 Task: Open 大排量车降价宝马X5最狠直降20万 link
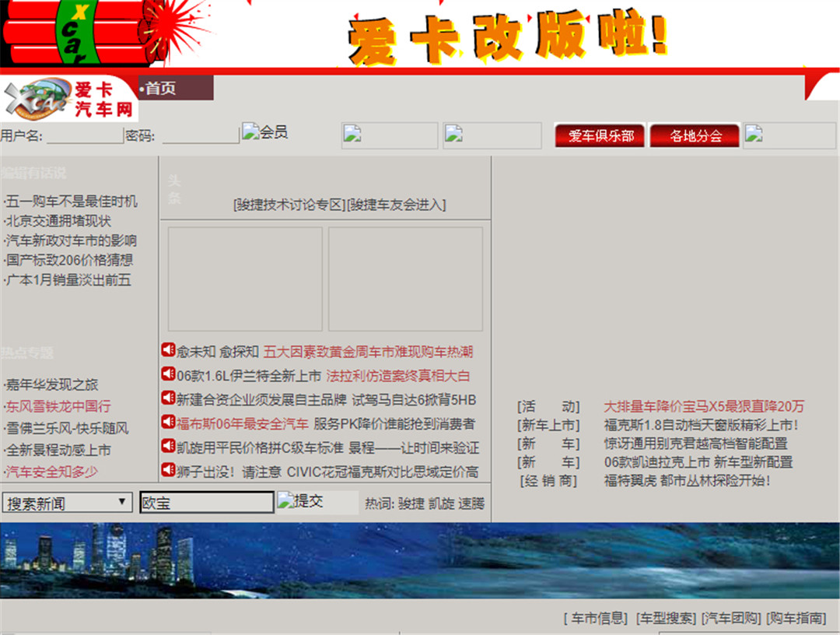(x=704, y=406)
